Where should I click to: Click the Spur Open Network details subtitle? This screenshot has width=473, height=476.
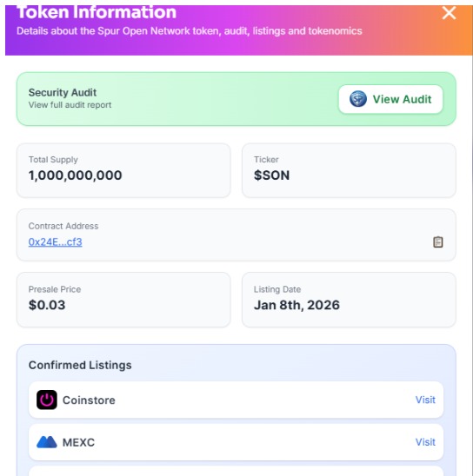[x=190, y=31]
